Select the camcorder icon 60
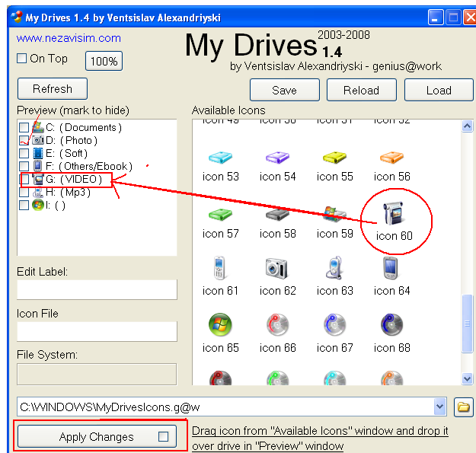Screen dimensions: 476x453 coord(394,213)
